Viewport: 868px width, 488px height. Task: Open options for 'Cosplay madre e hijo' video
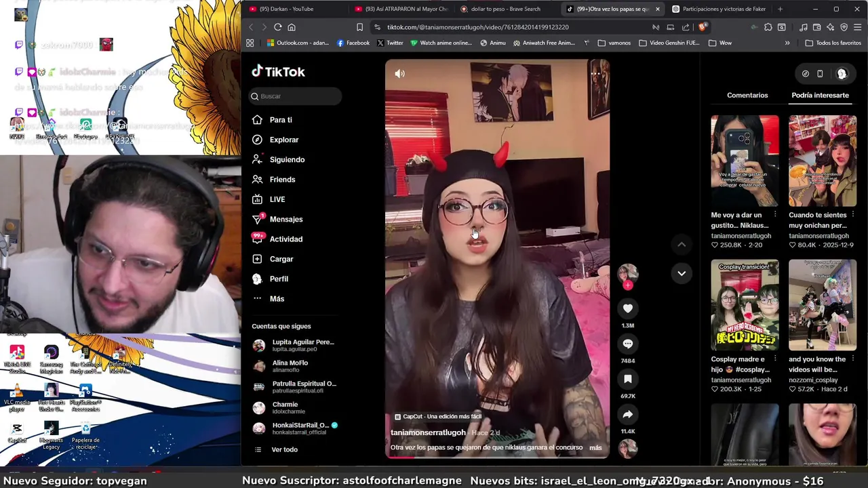pos(775,359)
